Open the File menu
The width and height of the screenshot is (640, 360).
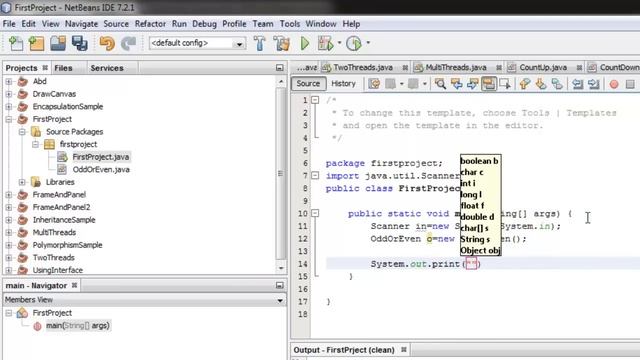pyautogui.click(x=9, y=24)
